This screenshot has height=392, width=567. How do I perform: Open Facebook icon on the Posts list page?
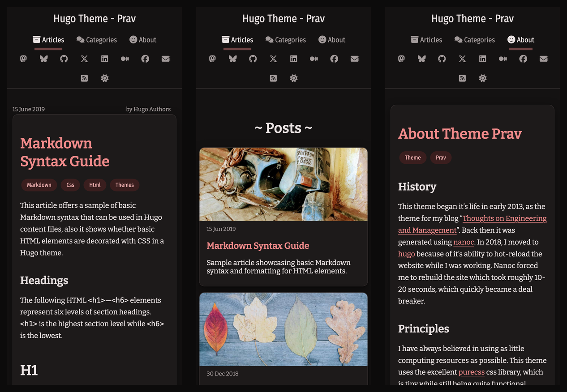point(334,59)
